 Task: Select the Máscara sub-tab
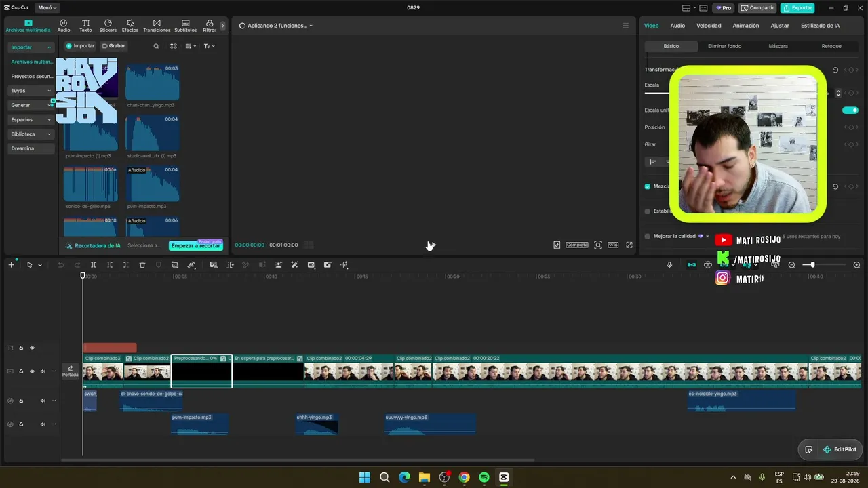[x=778, y=46]
